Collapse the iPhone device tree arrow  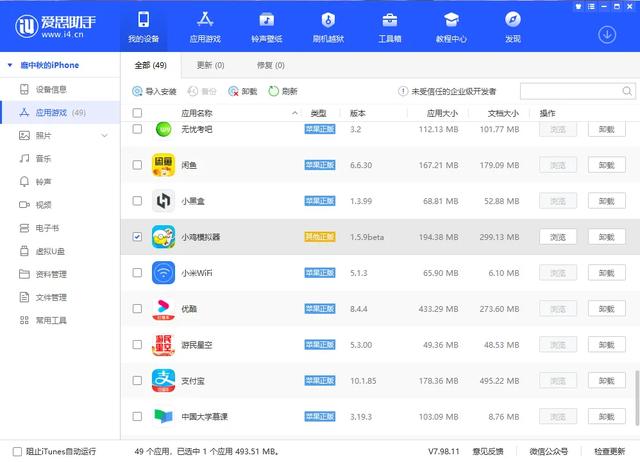click(10, 65)
